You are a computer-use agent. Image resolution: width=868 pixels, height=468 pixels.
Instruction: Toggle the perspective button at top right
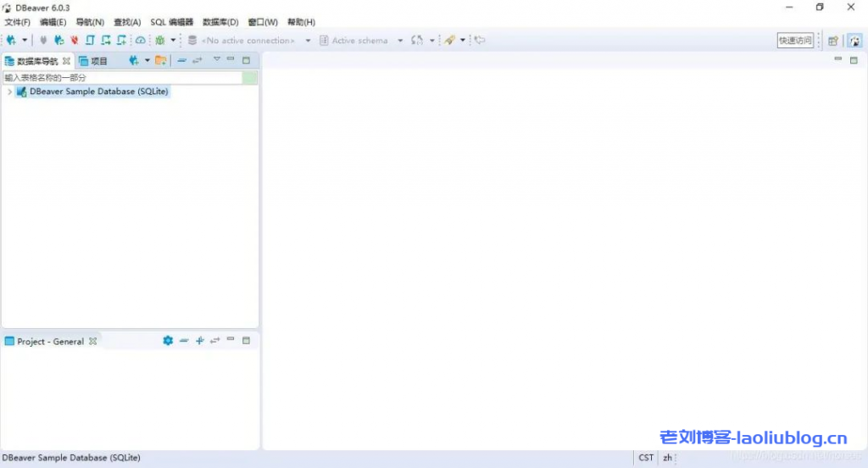tap(854, 40)
